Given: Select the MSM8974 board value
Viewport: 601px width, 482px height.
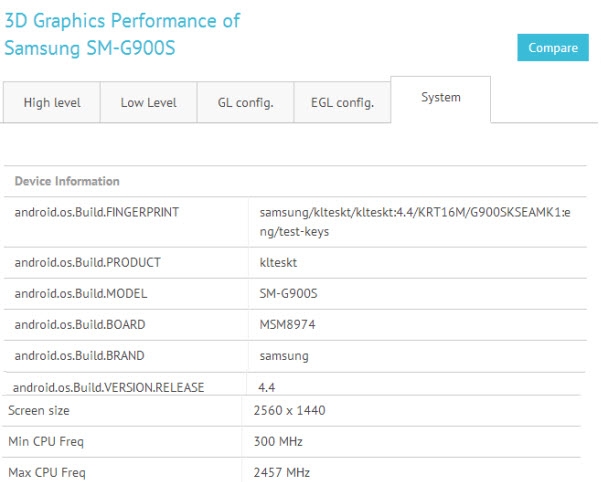Looking at the screenshot, I should [287, 325].
